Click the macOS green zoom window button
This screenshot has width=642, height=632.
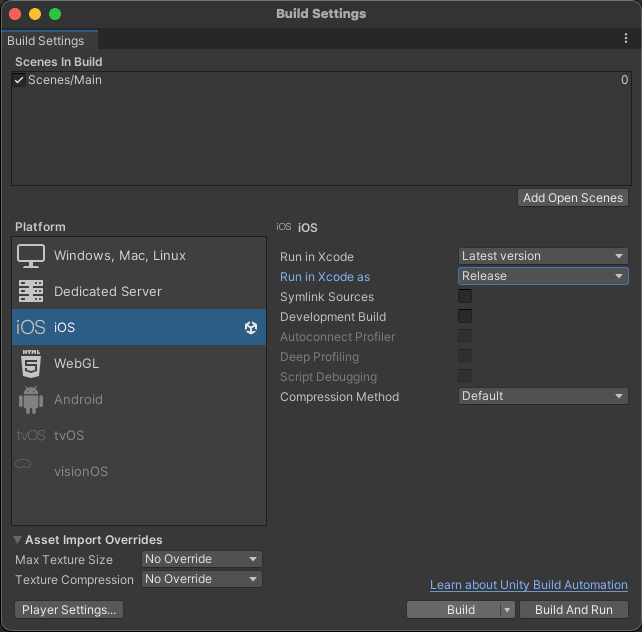[x=55, y=14]
